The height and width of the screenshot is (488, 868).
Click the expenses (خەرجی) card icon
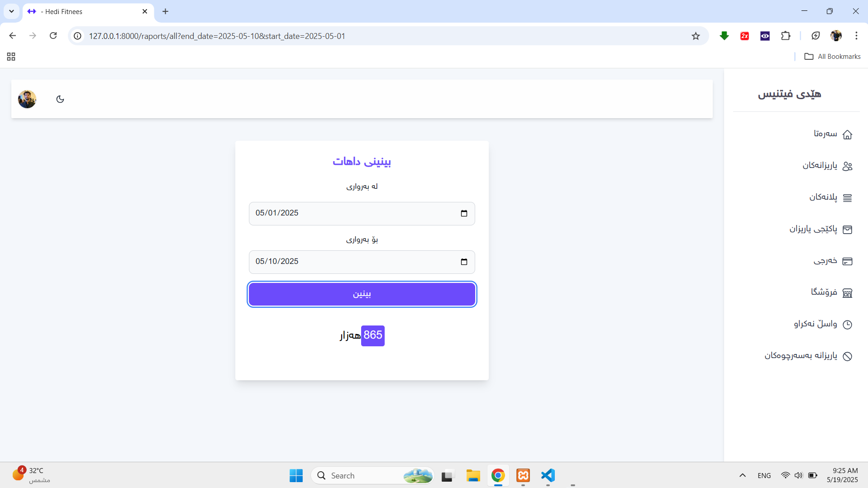(847, 261)
